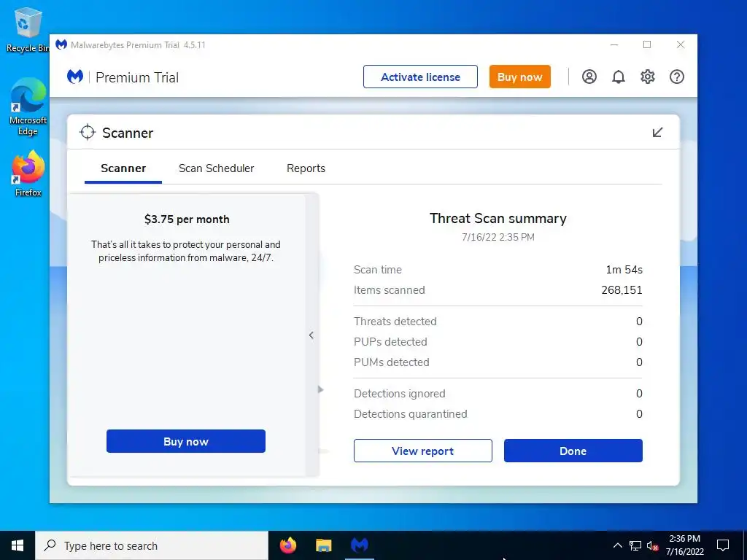Click the small right arrow beside promo panel

321,389
